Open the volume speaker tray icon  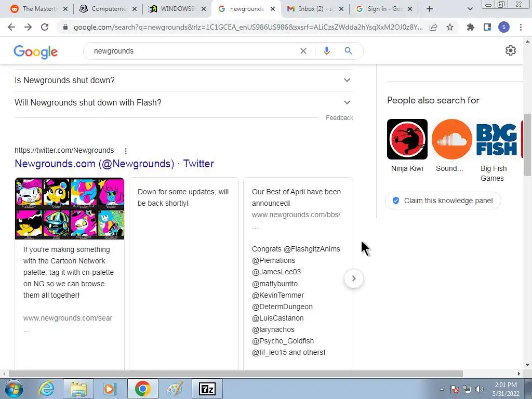(x=480, y=389)
